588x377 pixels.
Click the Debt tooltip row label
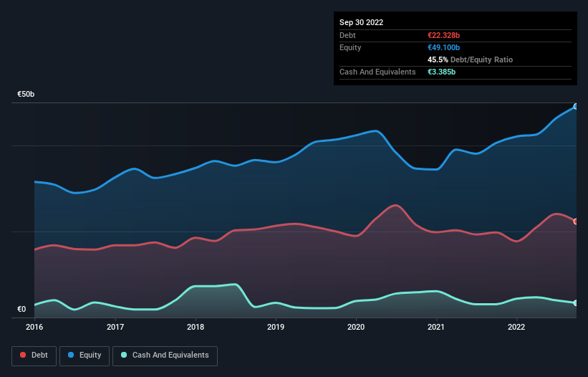347,35
